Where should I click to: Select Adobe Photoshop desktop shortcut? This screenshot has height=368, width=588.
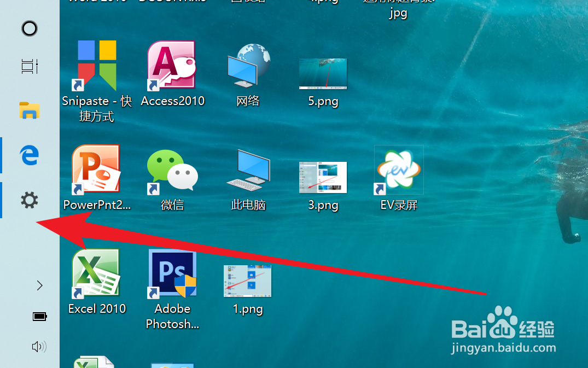[172, 274]
